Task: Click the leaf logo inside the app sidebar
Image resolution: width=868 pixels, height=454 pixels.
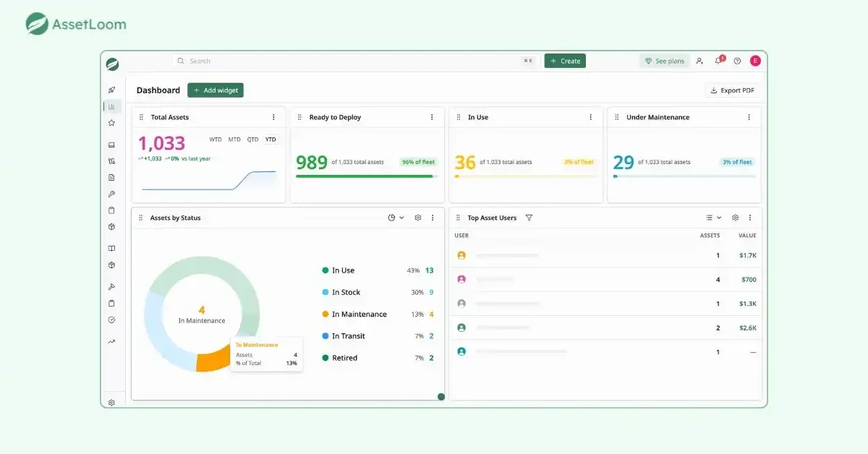Action: pyautogui.click(x=112, y=64)
